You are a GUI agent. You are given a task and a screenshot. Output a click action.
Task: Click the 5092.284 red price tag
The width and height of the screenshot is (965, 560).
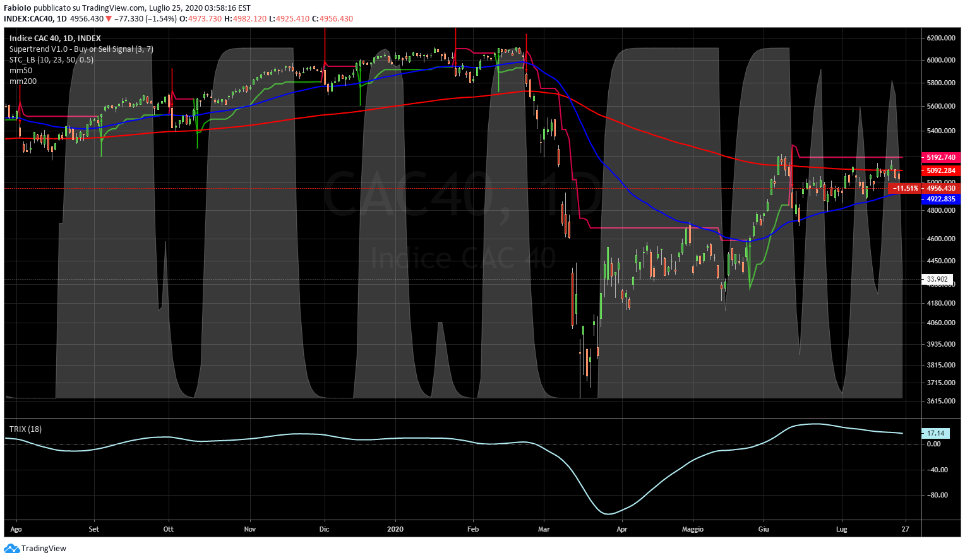[x=941, y=170]
